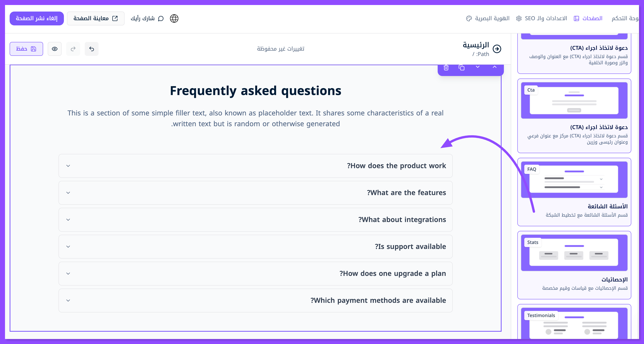This screenshot has width=644, height=344.
Task: Click the undo arrow icon
Action: pos(91,49)
